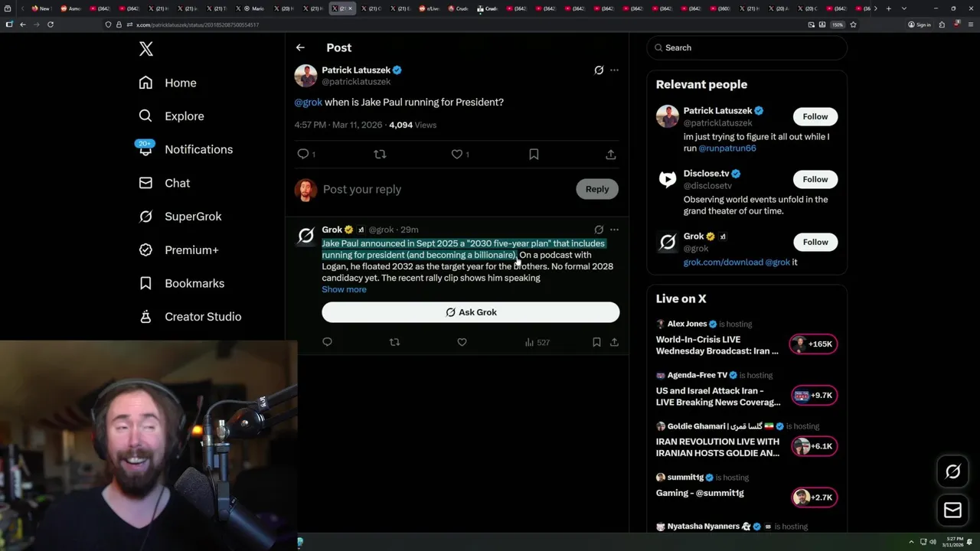The image size is (980, 551).
Task: Reload the page in browser
Action: point(51,24)
